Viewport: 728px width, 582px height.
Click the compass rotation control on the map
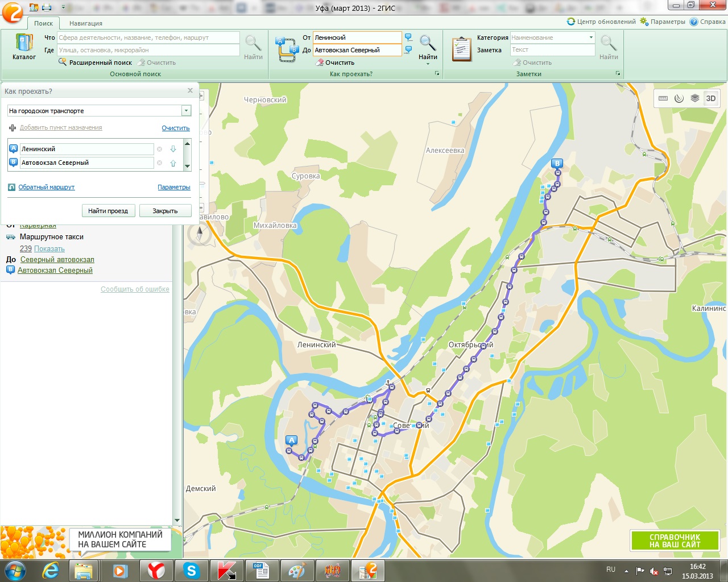pyautogui.click(x=200, y=234)
